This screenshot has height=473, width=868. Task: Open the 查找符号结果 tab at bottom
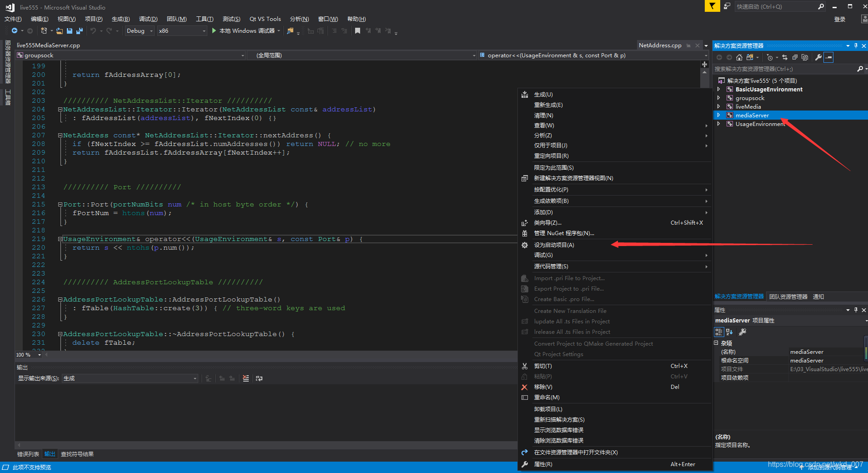pos(77,454)
